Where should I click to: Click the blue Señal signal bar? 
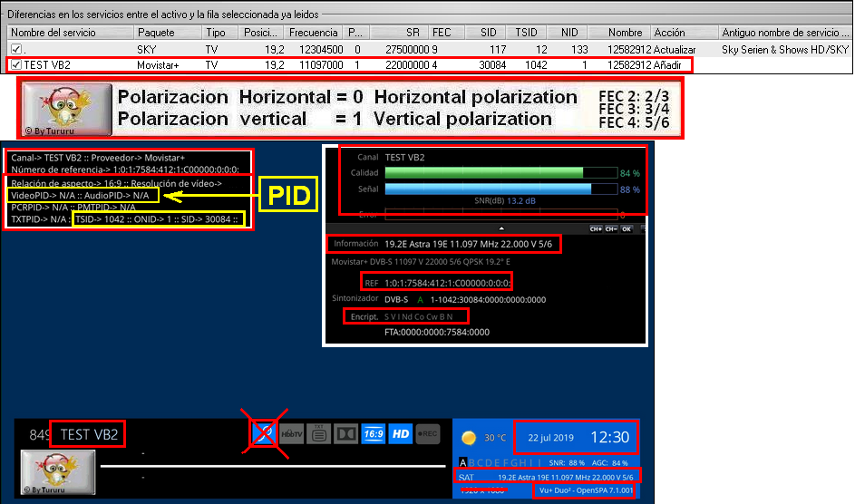(501, 189)
